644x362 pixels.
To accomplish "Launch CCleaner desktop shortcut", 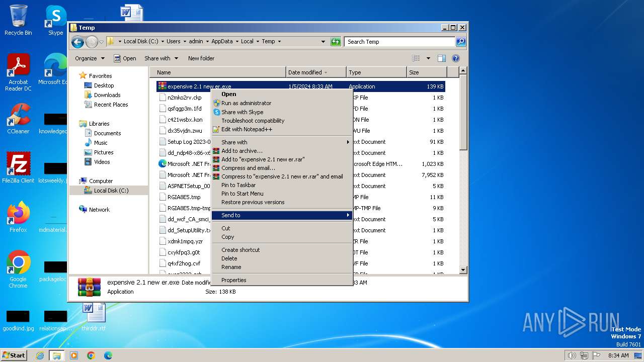I will pyautogui.click(x=18, y=119).
